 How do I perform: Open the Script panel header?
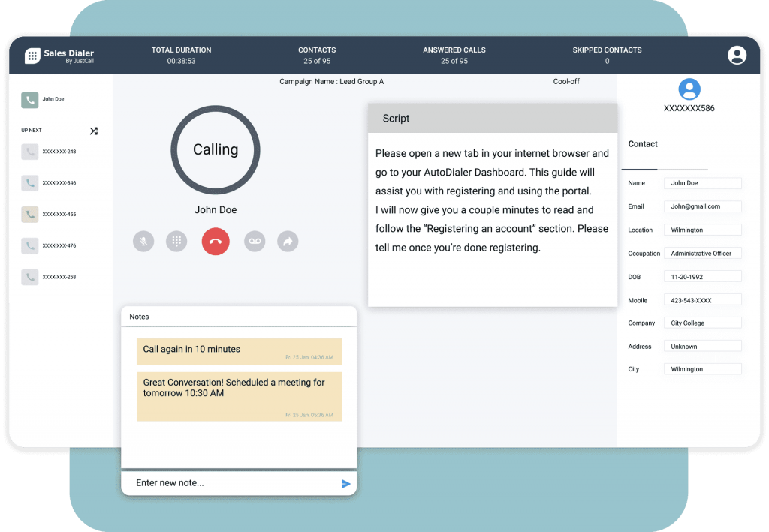click(x=492, y=119)
